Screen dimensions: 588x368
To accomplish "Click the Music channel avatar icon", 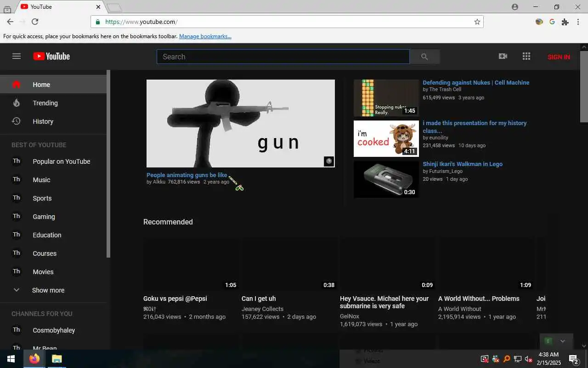I will coord(17,179).
